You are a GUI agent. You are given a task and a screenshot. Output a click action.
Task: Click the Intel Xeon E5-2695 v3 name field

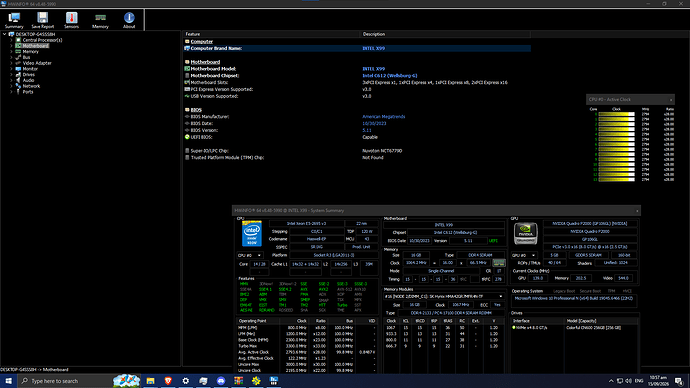[306, 224]
